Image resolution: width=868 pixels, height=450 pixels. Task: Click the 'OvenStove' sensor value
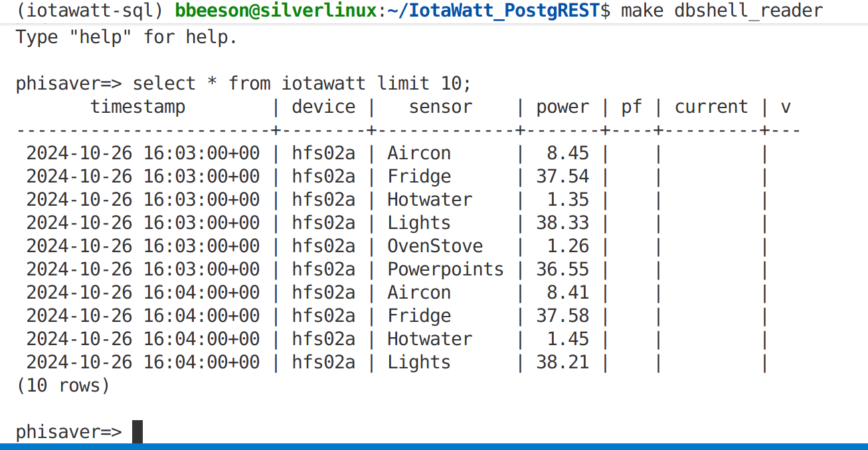435,246
